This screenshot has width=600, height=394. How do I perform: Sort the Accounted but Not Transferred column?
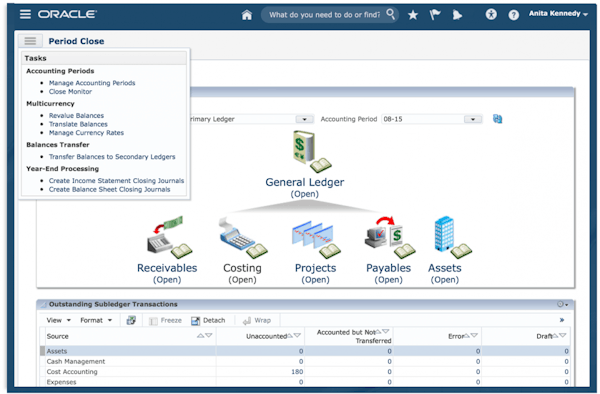click(382, 331)
